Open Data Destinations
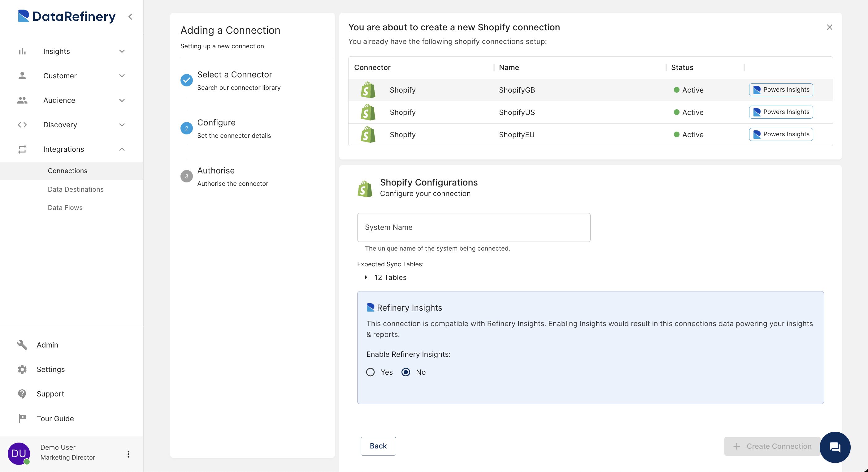The image size is (868, 472). coord(76,189)
